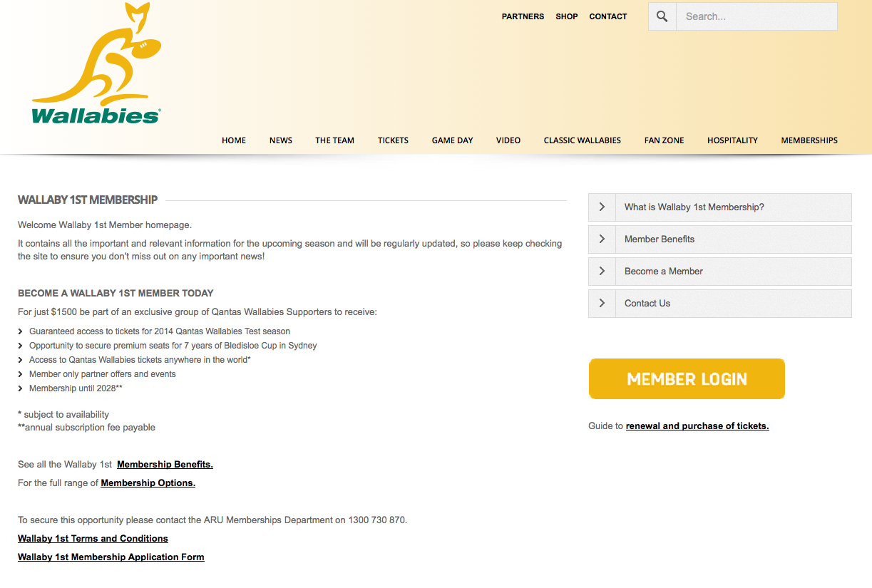Open Wallaby 1st Membership Application Form link
Viewport: 872px width, 588px height.
point(111,557)
